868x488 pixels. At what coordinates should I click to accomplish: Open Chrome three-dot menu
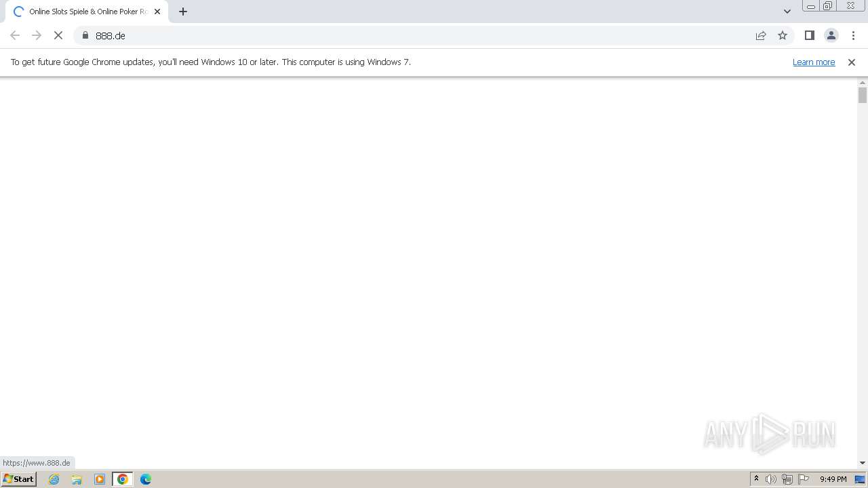[853, 35]
